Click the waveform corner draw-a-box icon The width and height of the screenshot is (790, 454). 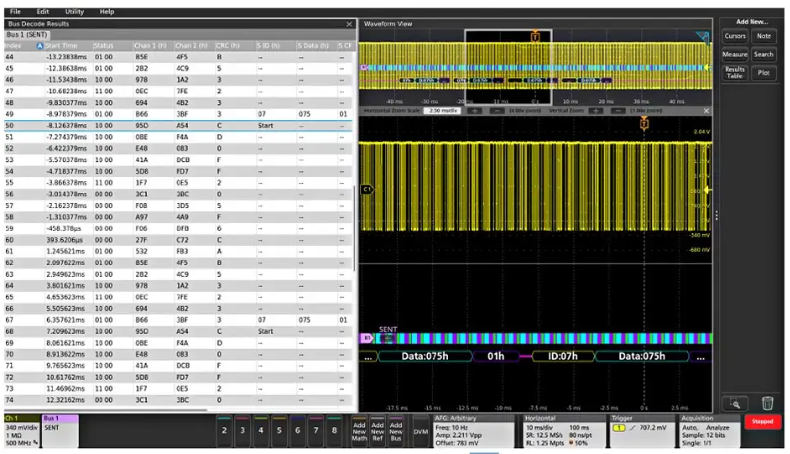coord(702,37)
